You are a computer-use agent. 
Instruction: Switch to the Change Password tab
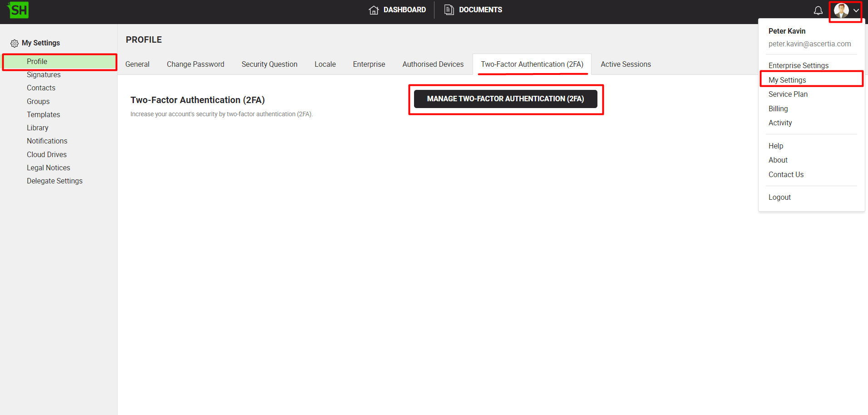195,64
